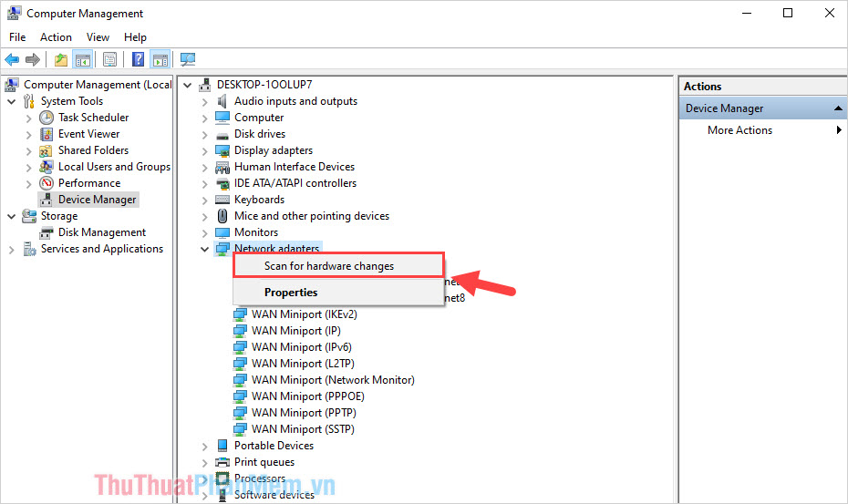Minimize the Computer Management window
Screen dimensions: 848x504
tap(747, 13)
